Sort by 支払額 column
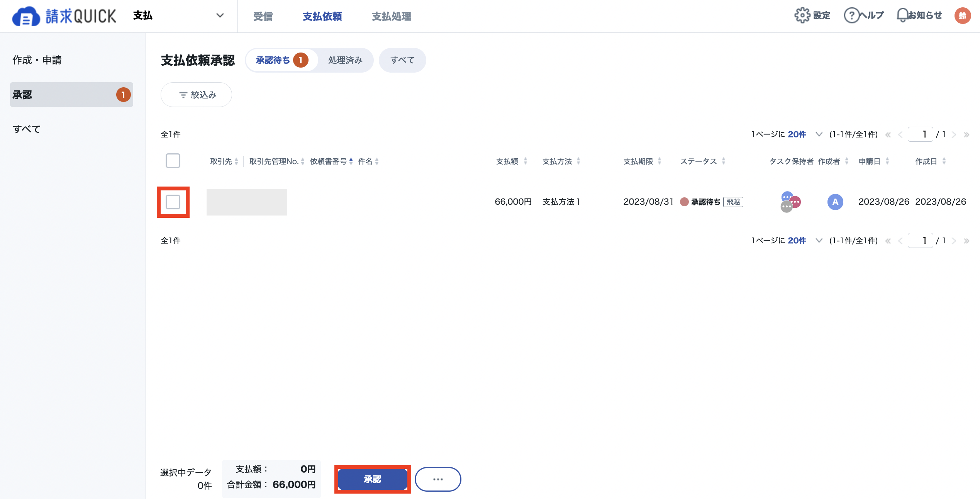Image resolution: width=980 pixels, height=499 pixels. 525,161
